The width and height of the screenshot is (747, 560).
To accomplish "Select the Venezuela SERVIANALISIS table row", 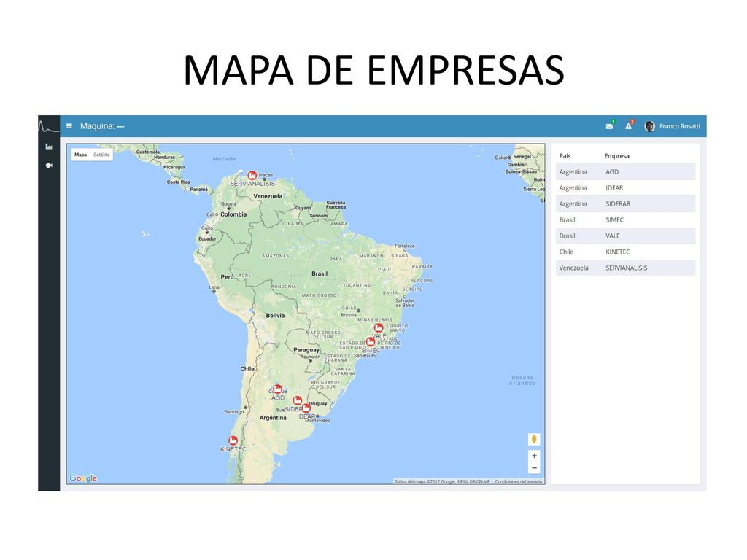I will [x=625, y=268].
